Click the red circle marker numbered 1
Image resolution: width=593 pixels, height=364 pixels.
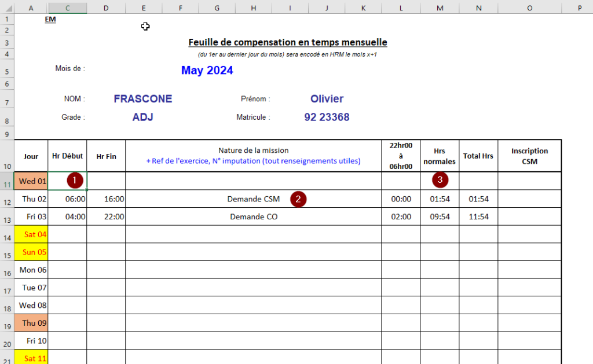point(75,180)
